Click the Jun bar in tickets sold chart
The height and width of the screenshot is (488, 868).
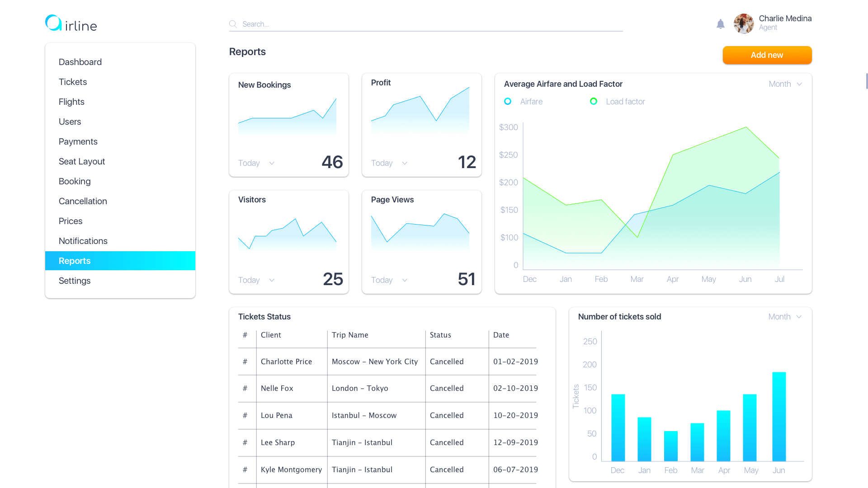point(779,417)
